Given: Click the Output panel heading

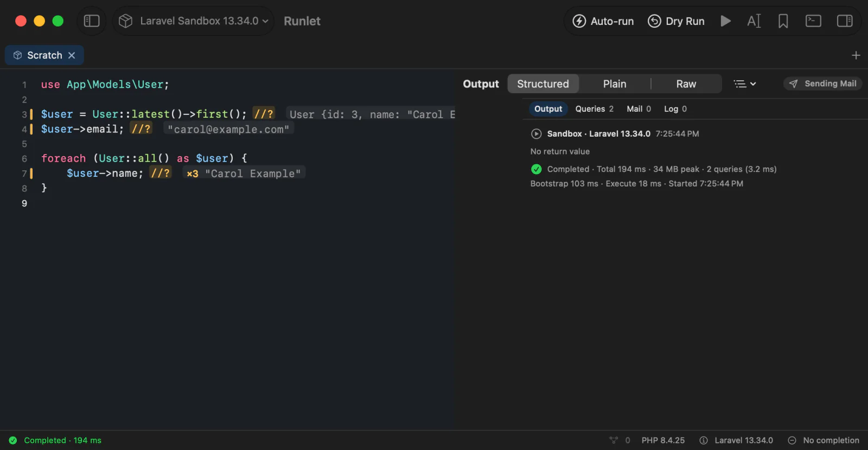Looking at the screenshot, I should [481, 84].
